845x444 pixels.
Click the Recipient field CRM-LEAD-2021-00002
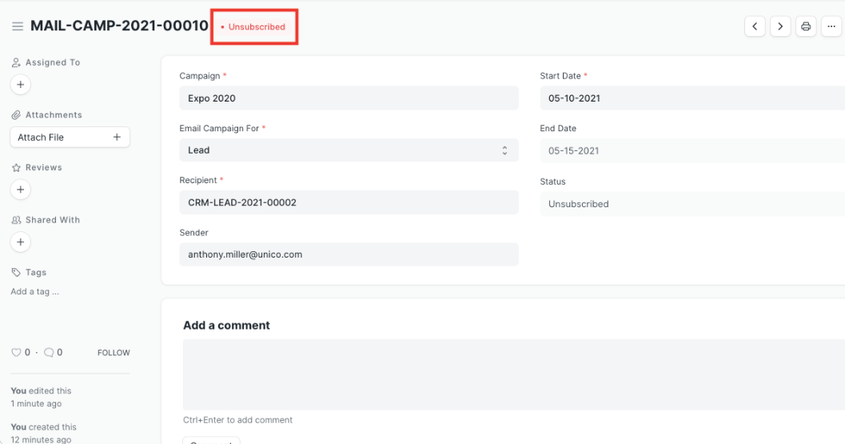pyautogui.click(x=348, y=202)
